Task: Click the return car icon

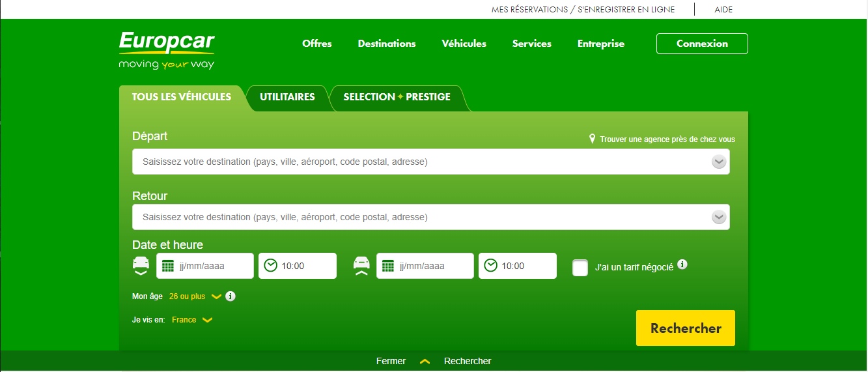Action: (361, 266)
